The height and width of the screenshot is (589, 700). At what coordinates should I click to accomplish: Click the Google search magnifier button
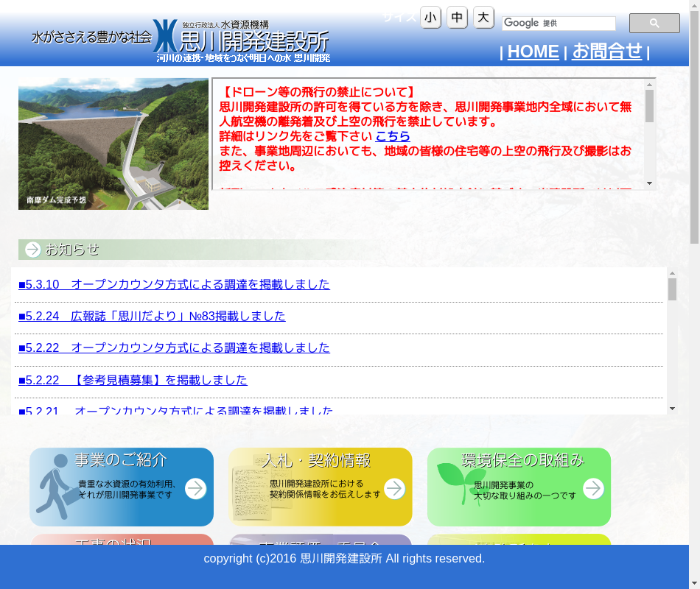[654, 24]
